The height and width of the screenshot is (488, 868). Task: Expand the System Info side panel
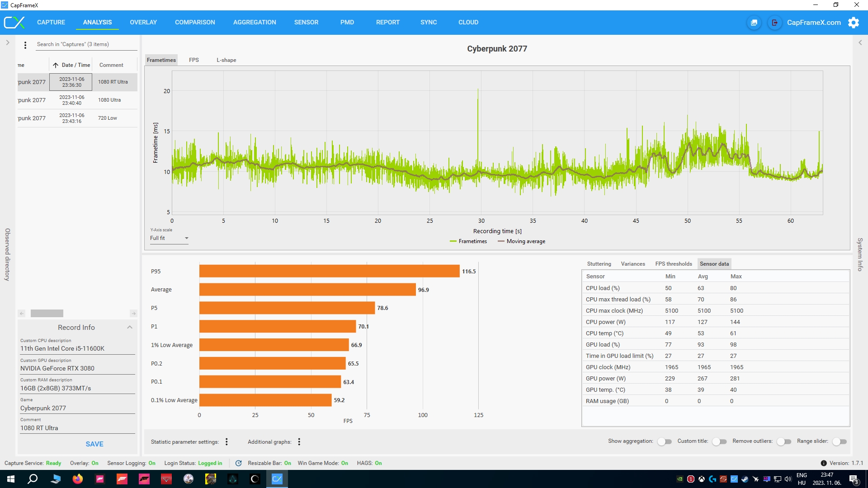click(860, 42)
